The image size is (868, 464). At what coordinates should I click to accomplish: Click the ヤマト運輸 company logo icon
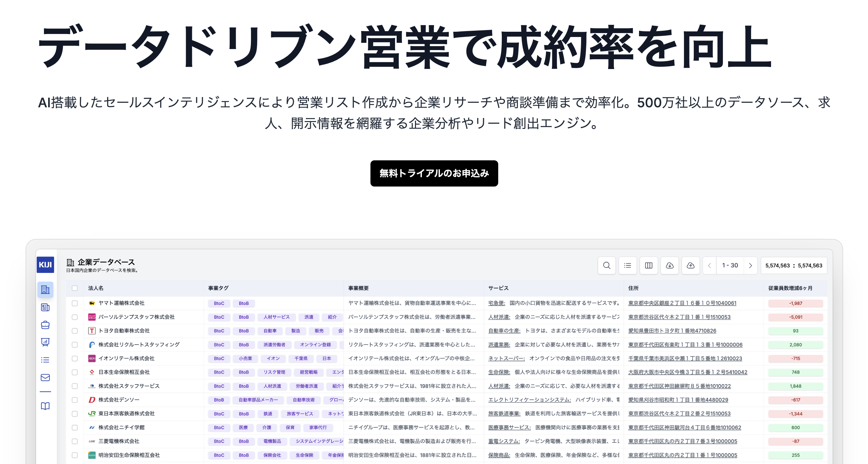[92, 303]
